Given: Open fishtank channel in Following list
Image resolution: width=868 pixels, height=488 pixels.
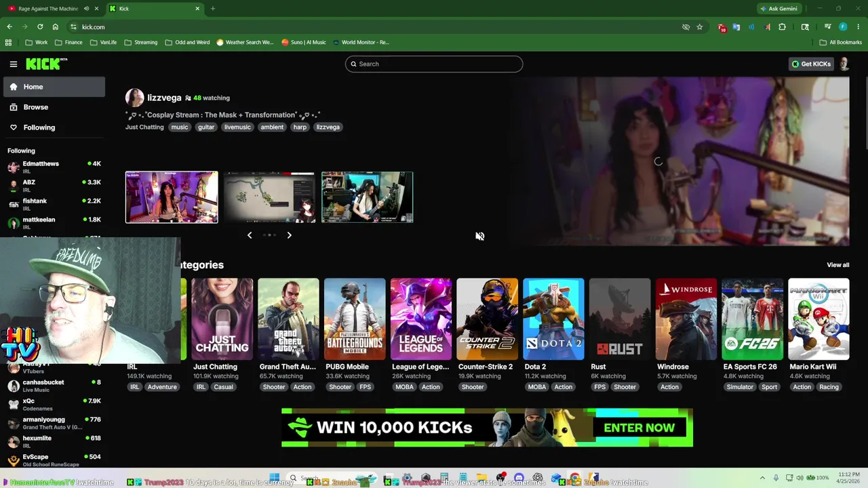Looking at the screenshot, I should (54, 204).
